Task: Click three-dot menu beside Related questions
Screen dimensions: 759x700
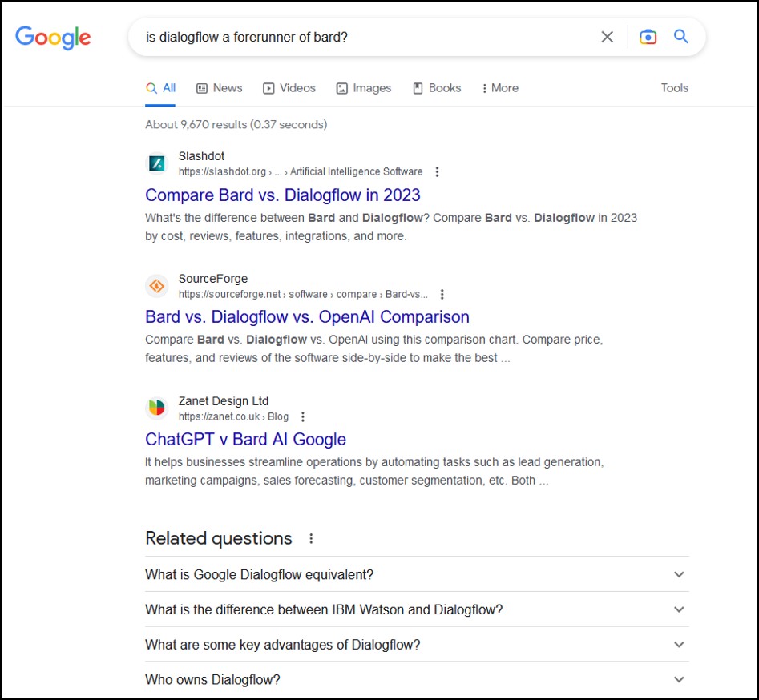Action: point(311,539)
